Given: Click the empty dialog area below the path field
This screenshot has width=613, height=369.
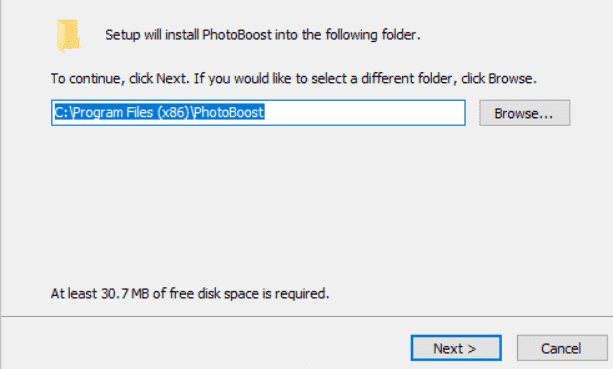Looking at the screenshot, I should point(306,203).
